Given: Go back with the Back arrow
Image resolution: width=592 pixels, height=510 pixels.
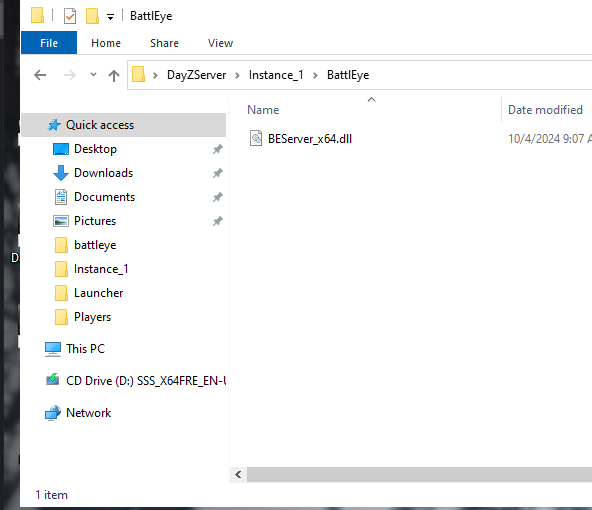Looking at the screenshot, I should point(40,75).
